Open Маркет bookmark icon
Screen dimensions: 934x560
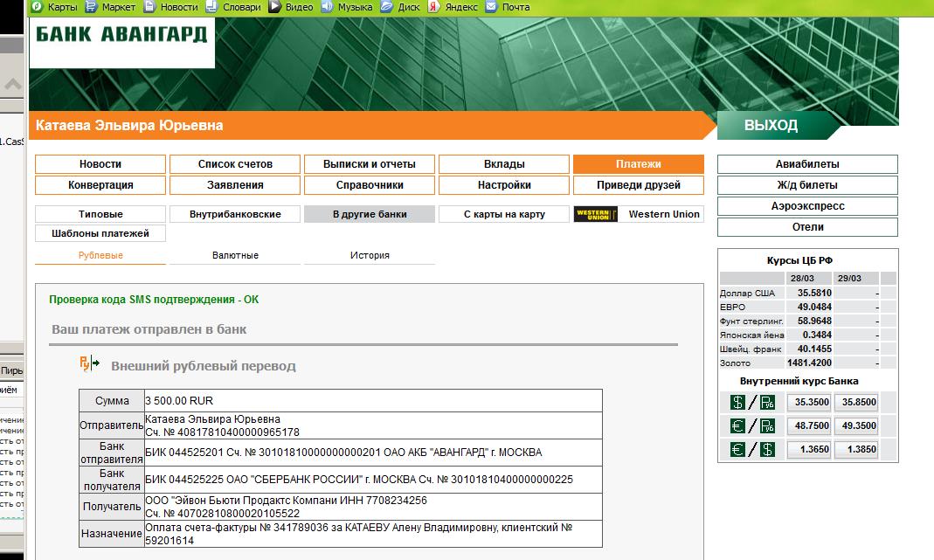91,7
